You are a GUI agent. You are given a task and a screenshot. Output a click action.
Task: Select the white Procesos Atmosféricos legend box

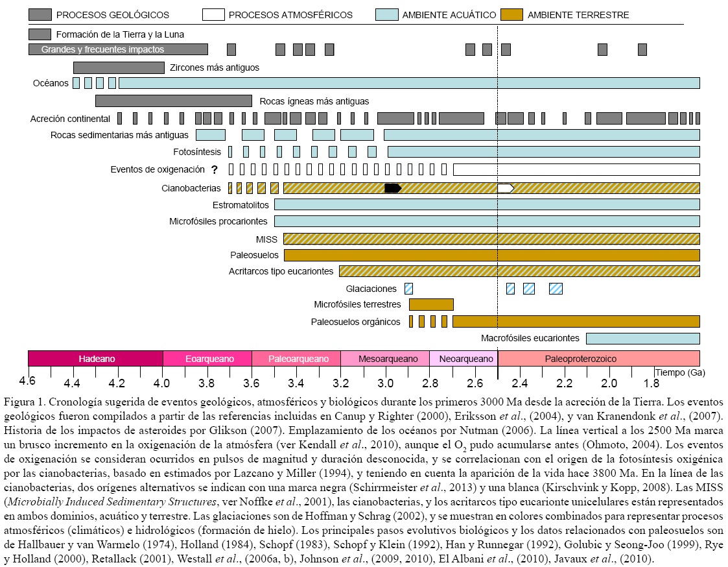pyautogui.click(x=213, y=14)
